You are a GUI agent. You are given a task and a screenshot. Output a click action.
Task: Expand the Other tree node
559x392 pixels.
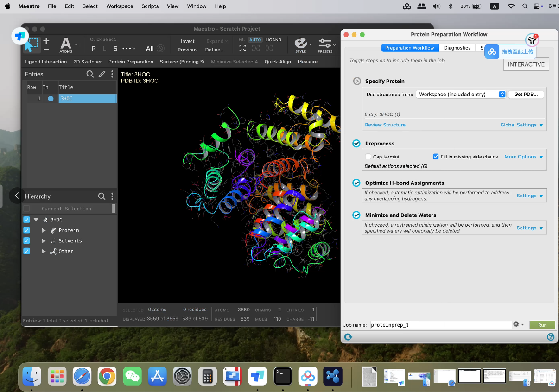[44, 251]
